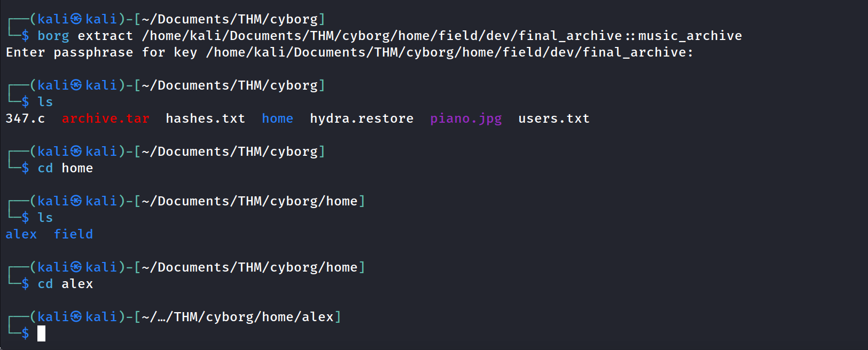Click the terminal cursor block at last prompt
This screenshot has height=350, width=868.
pos(42,334)
